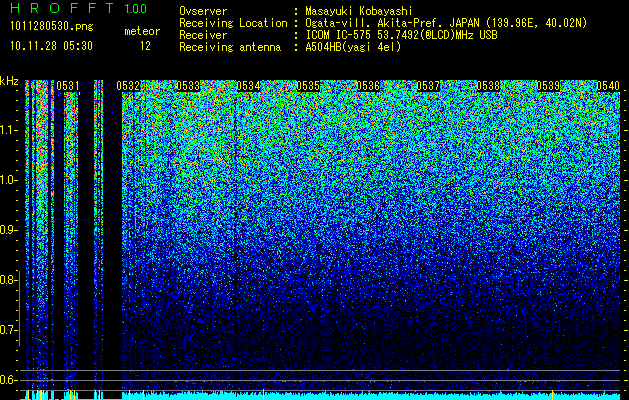This screenshot has height=400, width=629.
Task: Click the meteor label
Action: coord(142,31)
